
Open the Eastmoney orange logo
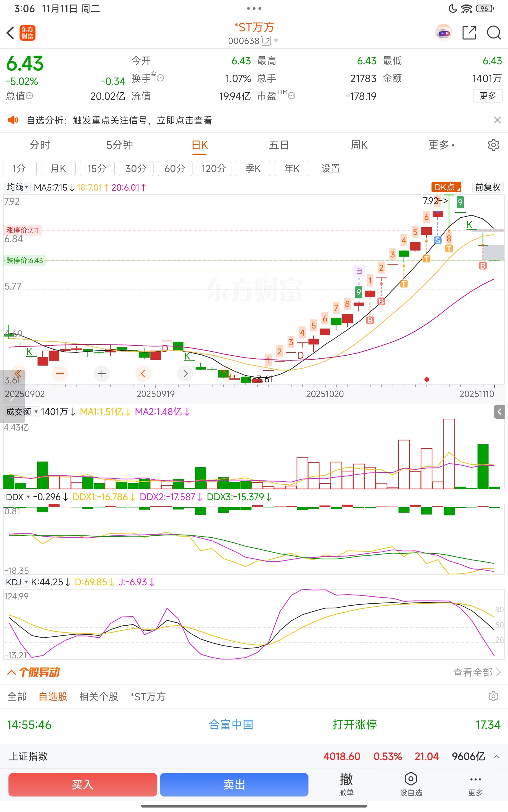pos(27,33)
